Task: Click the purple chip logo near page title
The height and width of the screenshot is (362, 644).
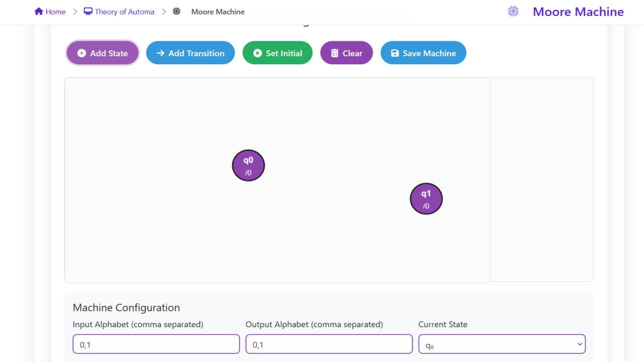Action: click(x=513, y=12)
